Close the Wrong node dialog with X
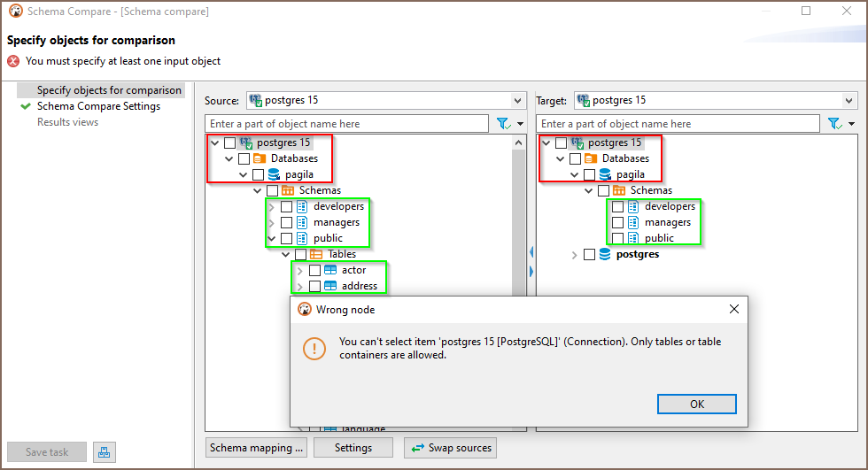868x470 pixels. pos(733,309)
